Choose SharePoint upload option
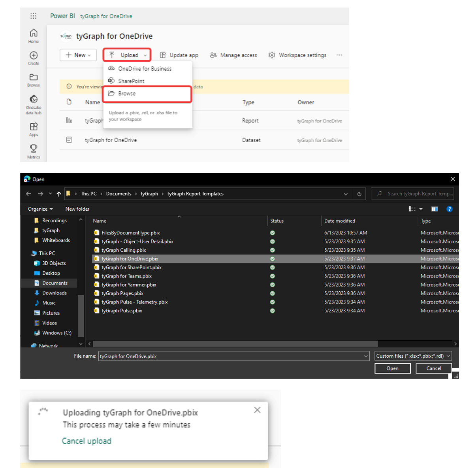This screenshot has height=468, width=476. (x=148, y=81)
